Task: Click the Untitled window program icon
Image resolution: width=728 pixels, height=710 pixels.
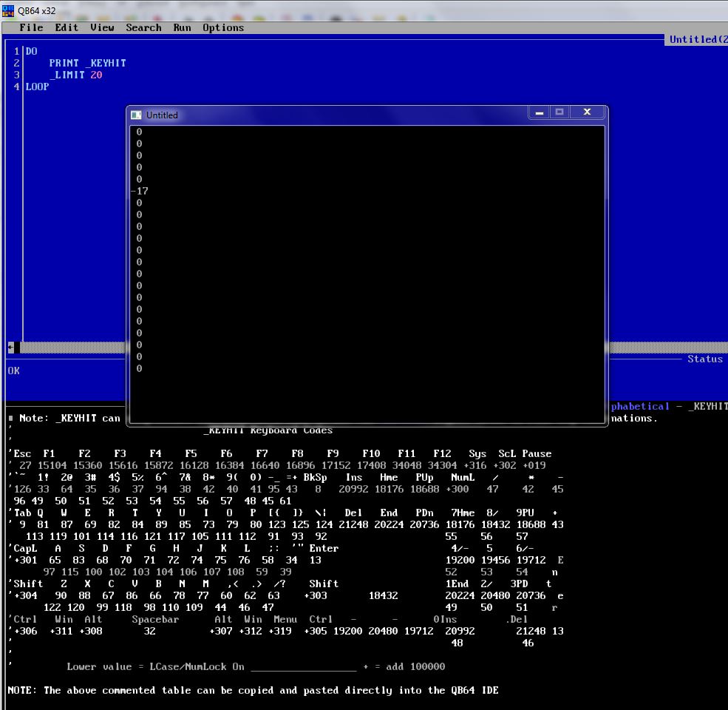Action: (136, 115)
